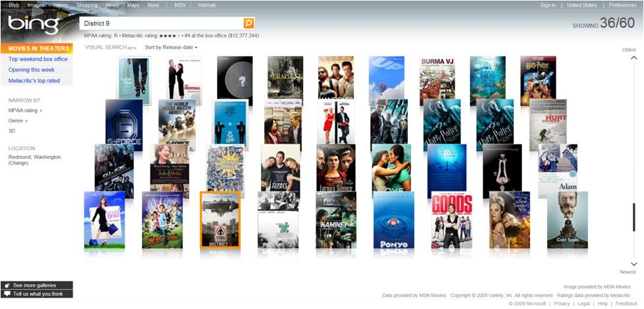The image size is (644, 309).
Task: Click the scroll down arrow near Newest
Action: point(633,264)
